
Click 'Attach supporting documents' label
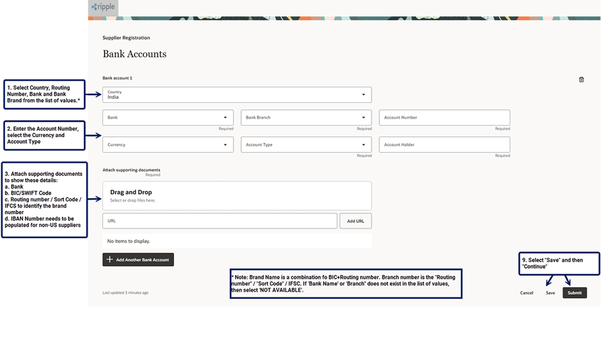tap(131, 170)
